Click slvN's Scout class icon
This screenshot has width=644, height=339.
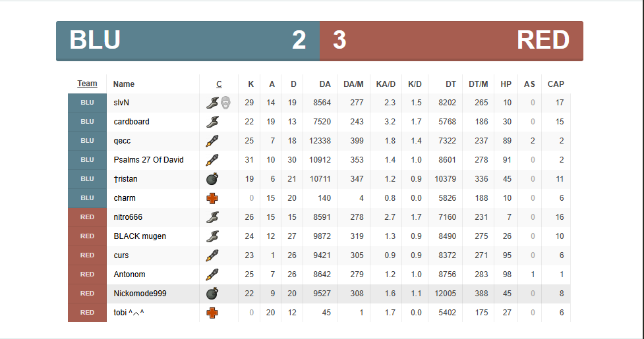tap(212, 103)
